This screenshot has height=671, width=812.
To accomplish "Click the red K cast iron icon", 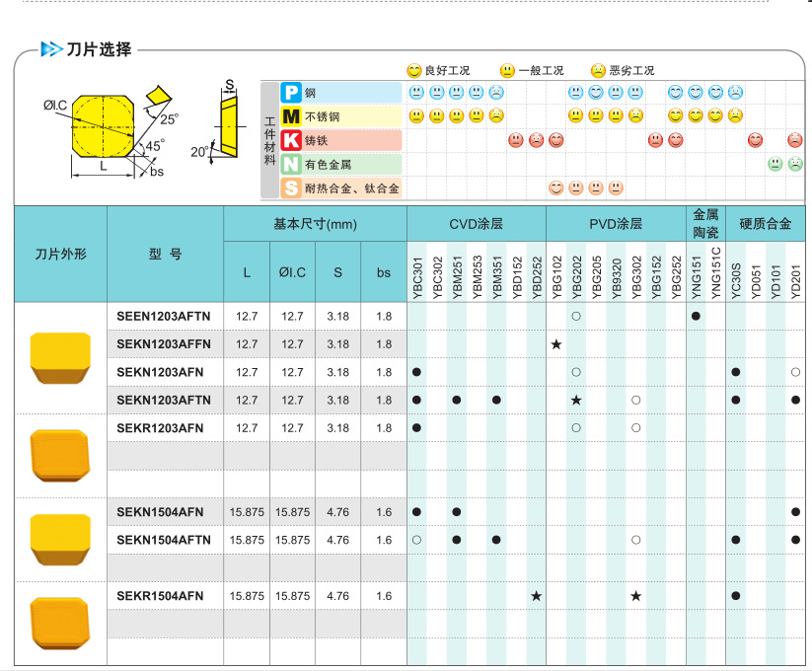I will pos(290,140).
